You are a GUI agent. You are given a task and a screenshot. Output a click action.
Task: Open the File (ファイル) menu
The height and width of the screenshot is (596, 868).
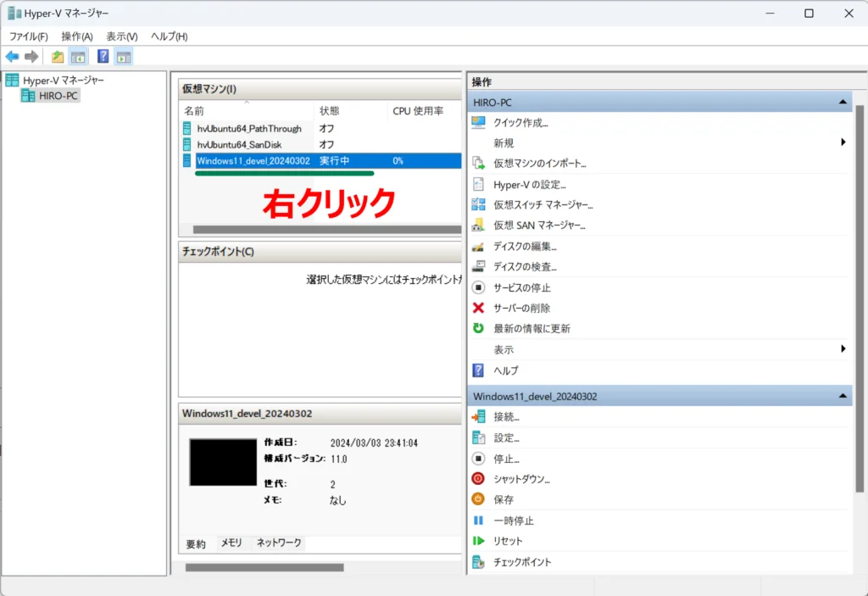click(28, 36)
